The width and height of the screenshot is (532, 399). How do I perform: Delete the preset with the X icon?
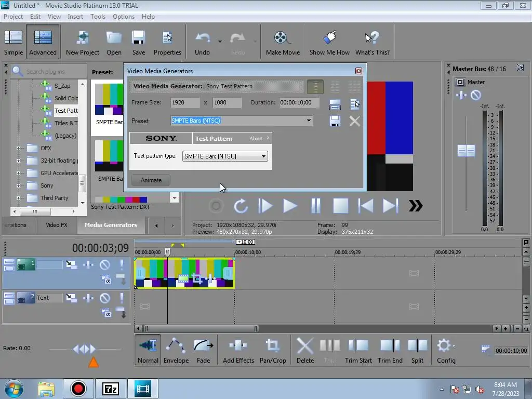click(354, 121)
